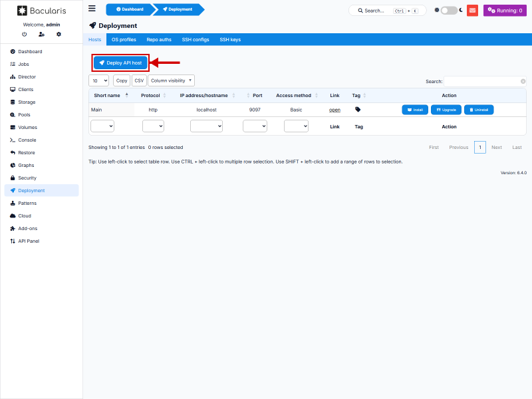Click the Copy table button
The width and height of the screenshot is (532, 399).
click(122, 80)
